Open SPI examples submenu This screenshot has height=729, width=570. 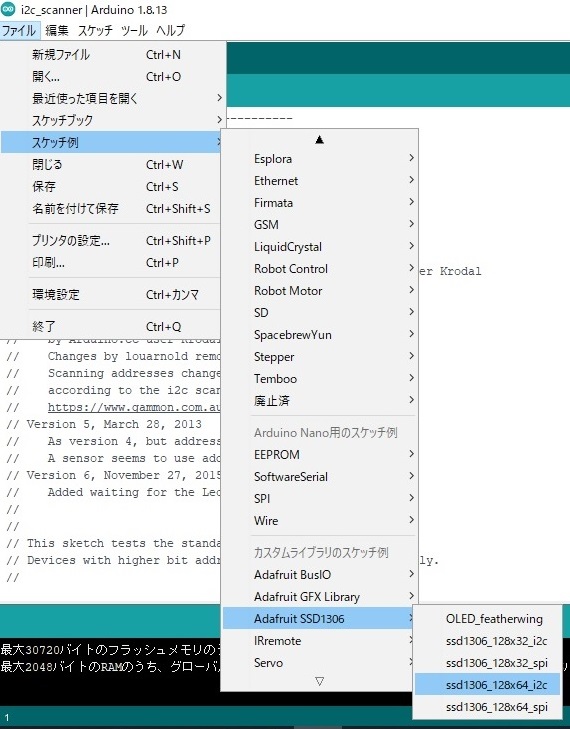319,498
